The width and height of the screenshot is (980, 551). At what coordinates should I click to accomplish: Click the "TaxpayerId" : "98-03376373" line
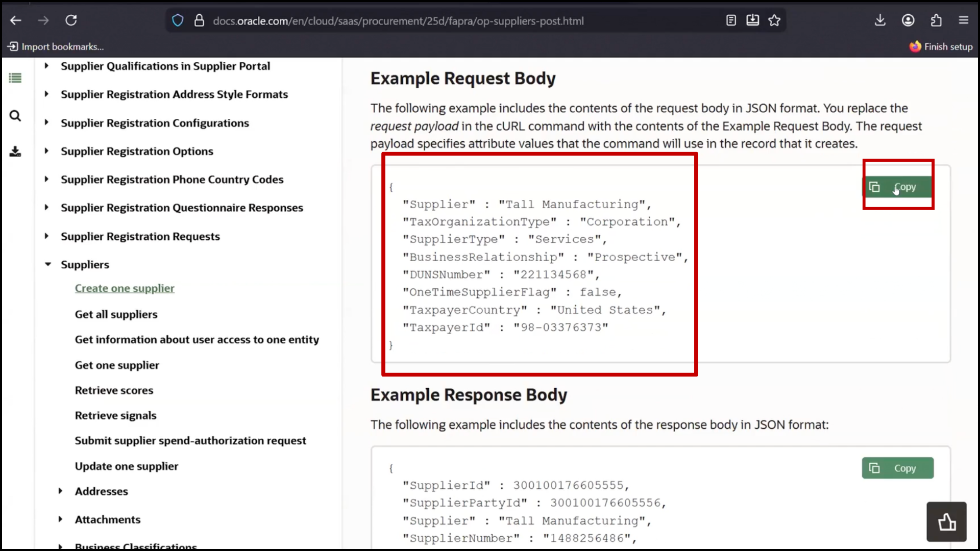(505, 328)
